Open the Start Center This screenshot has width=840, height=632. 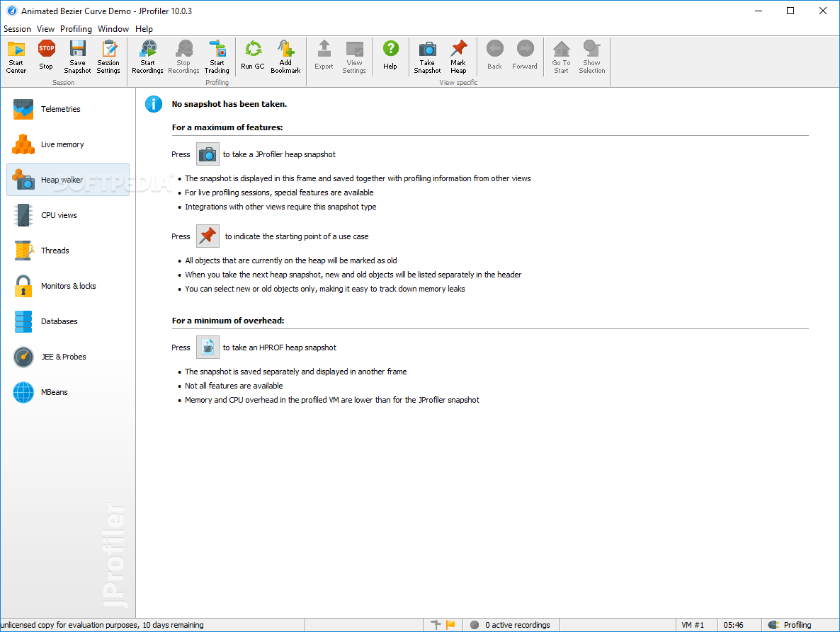16,57
